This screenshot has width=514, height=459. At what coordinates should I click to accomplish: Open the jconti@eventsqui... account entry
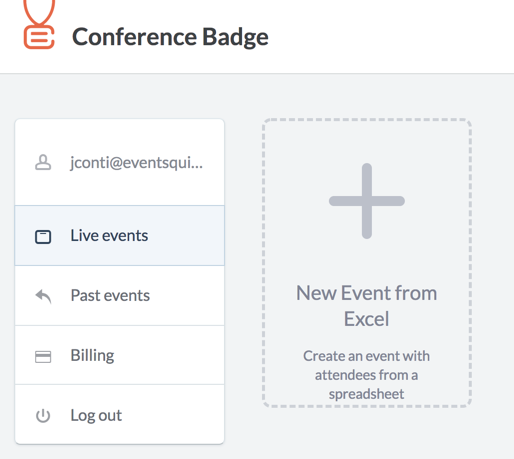[x=120, y=162]
